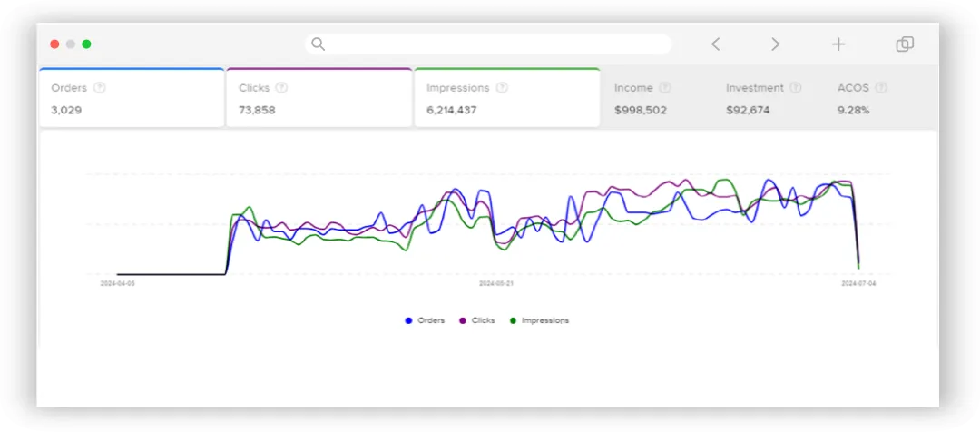This screenshot has width=980, height=432.
Task: Open the Investment help question-mark icon
Action: (x=796, y=87)
